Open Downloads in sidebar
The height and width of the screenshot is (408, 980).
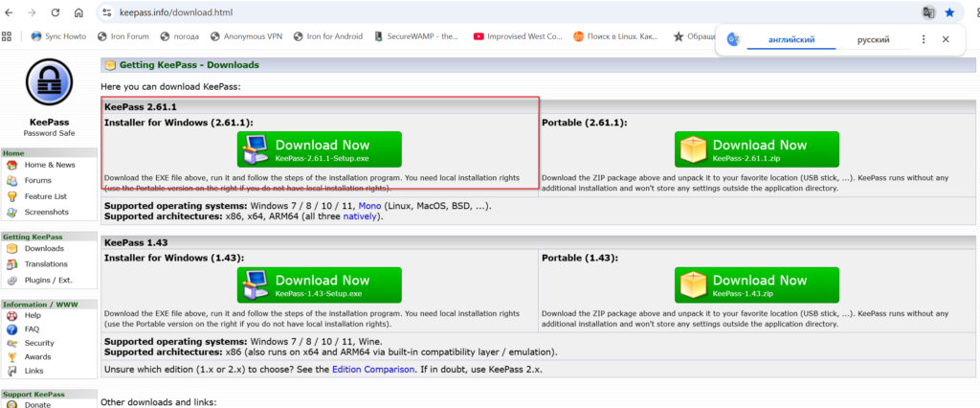44,248
